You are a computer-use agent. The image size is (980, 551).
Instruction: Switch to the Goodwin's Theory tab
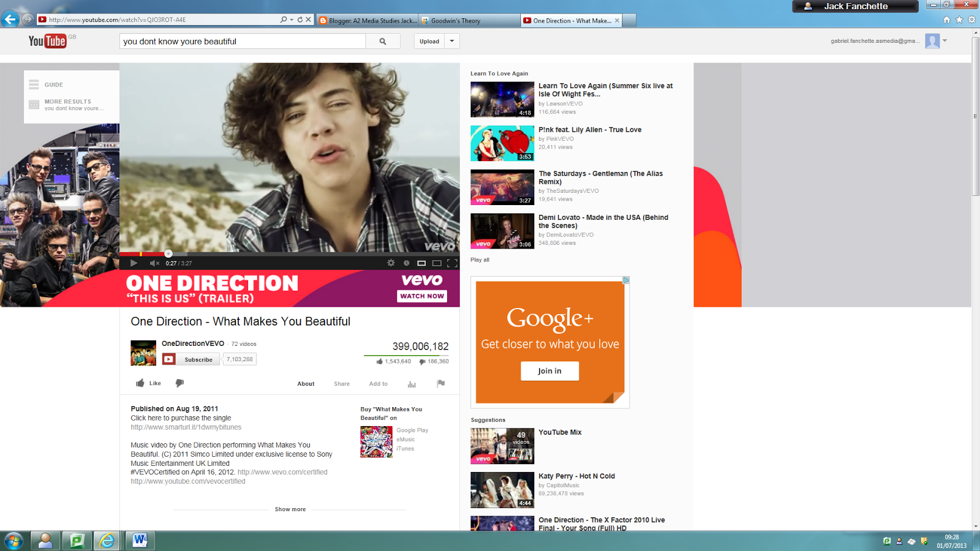pos(469,20)
